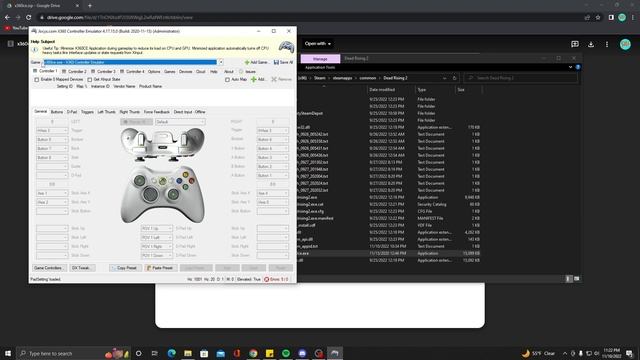The image size is (640, 360).
Task: Open left Bumper mapping dropdown
Action: pyautogui.click(x=52, y=140)
